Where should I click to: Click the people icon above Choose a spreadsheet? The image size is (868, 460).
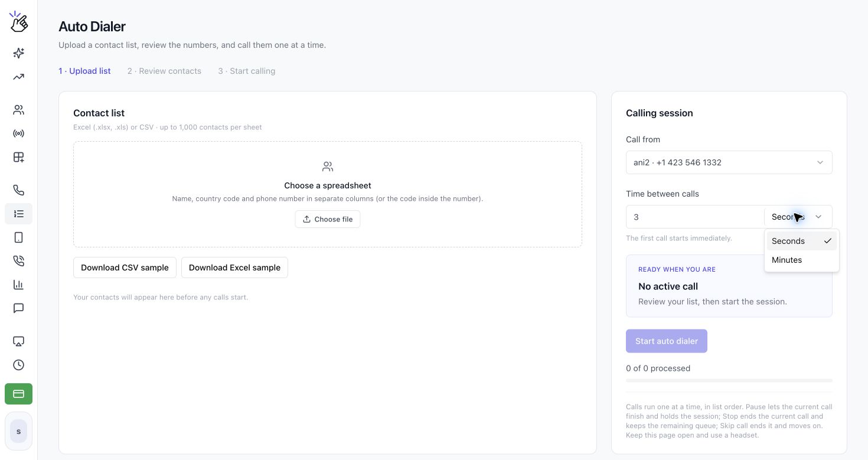(328, 167)
